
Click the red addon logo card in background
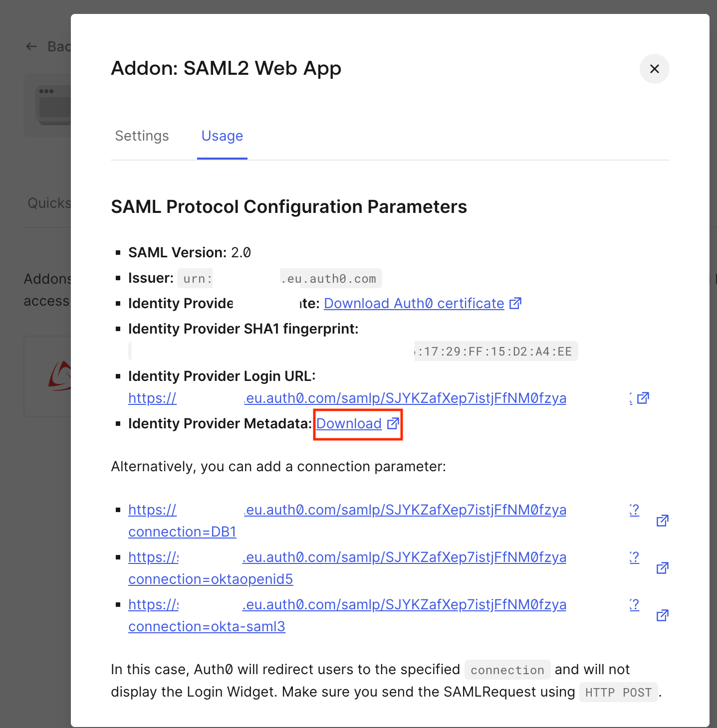(48, 376)
